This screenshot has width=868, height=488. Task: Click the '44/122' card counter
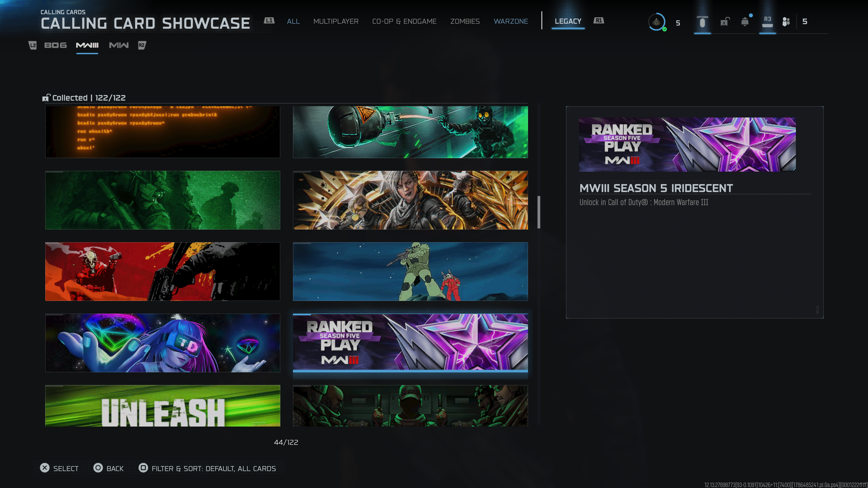(x=286, y=442)
